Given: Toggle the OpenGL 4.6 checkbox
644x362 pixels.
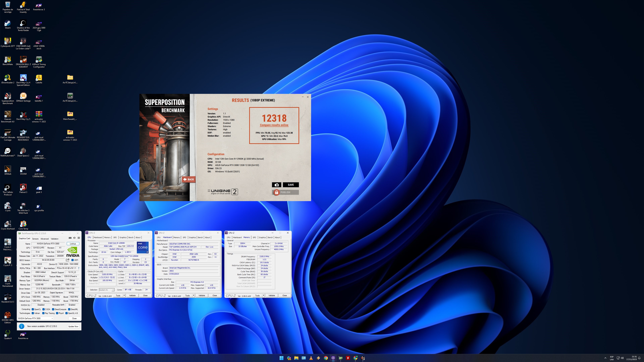Looking at the screenshot, I should (x=67, y=313).
